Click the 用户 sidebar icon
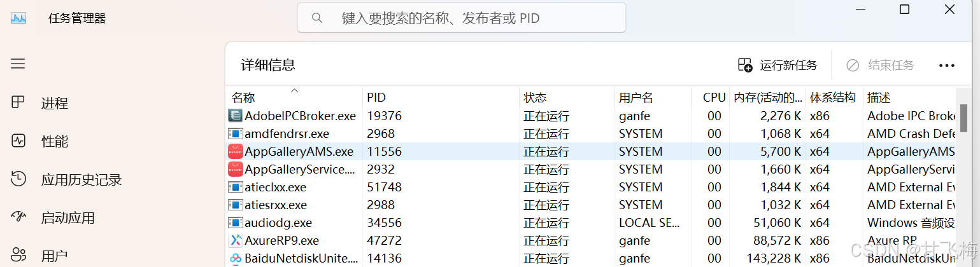This screenshot has width=980, height=267. coord(18,256)
